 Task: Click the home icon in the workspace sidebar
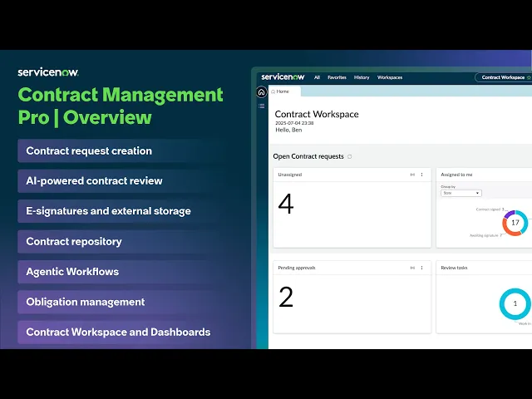[261, 92]
